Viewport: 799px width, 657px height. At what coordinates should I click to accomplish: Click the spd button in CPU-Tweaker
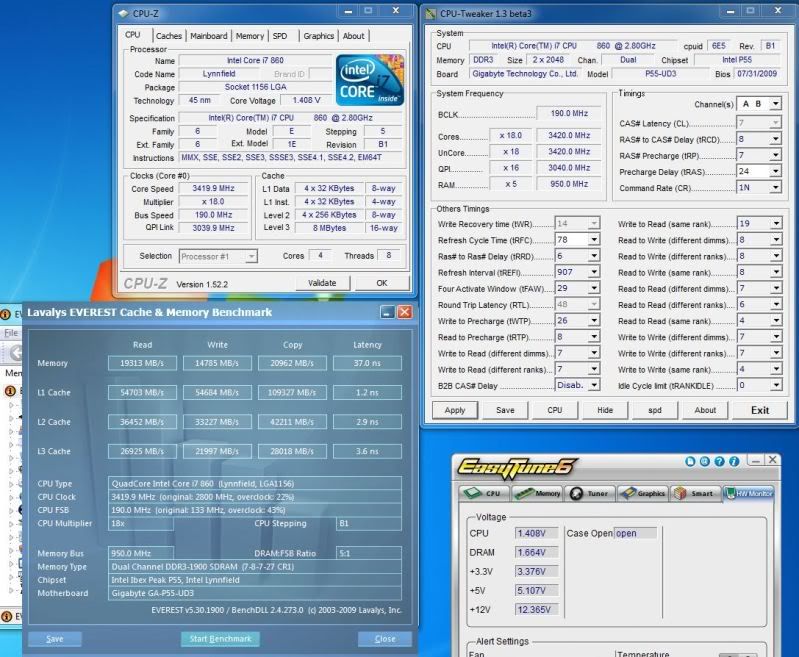point(655,410)
